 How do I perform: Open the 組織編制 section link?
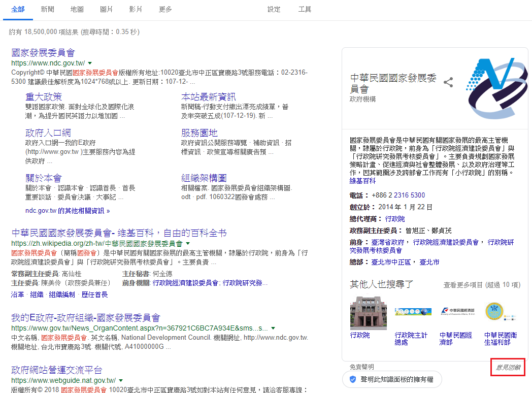(x=62, y=294)
